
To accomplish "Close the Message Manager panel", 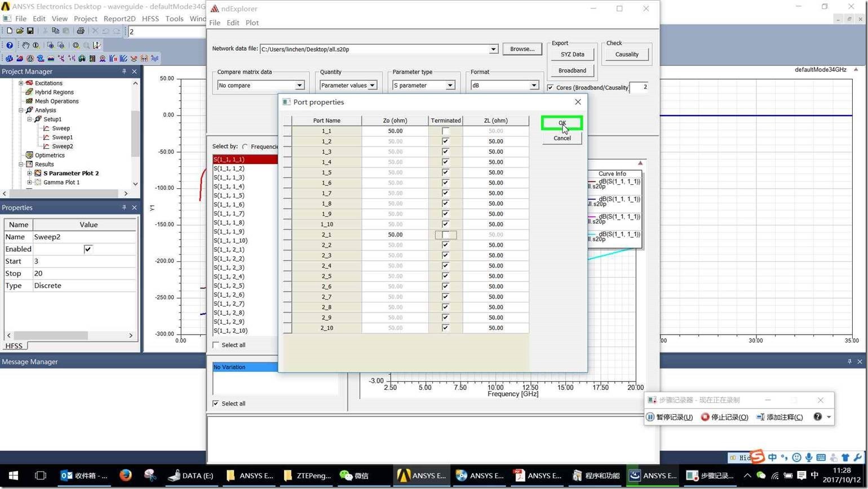I will click(x=860, y=362).
